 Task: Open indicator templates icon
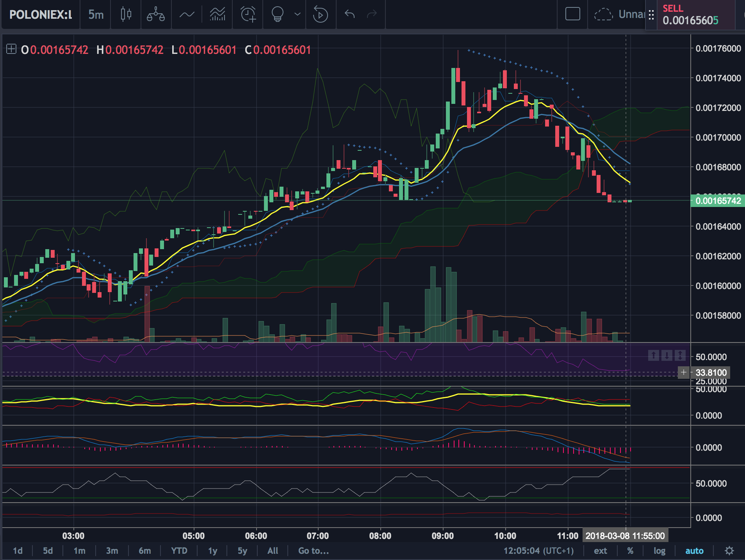(217, 15)
